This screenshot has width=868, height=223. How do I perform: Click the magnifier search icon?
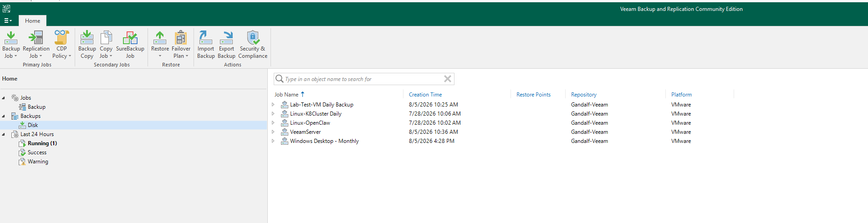(x=280, y=79)
